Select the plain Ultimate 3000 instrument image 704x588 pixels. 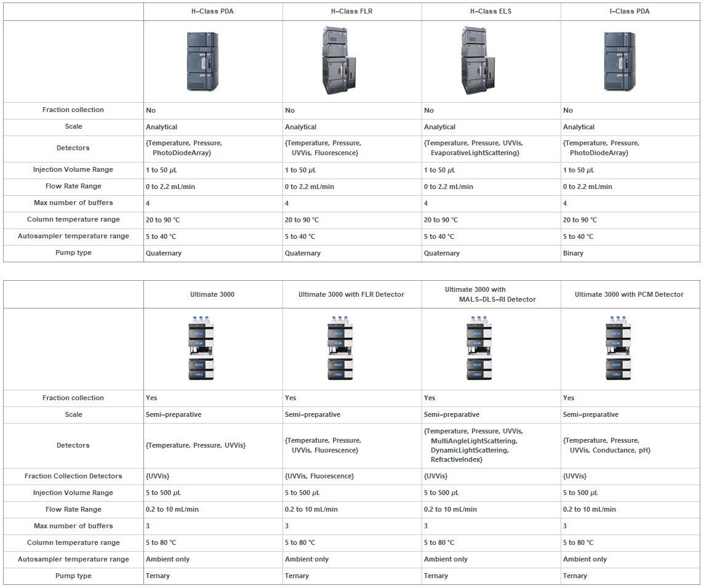coord(202,348)
